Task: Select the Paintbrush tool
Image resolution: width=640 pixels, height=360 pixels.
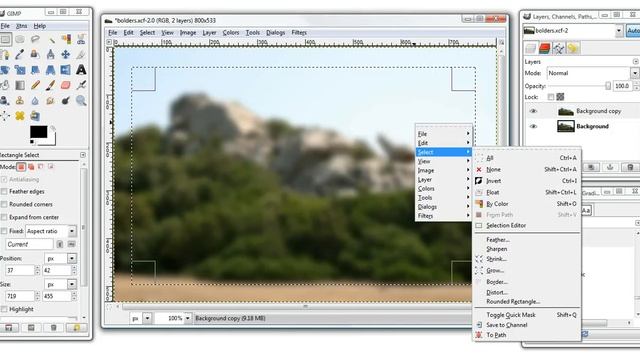Action: click(51, 85)
